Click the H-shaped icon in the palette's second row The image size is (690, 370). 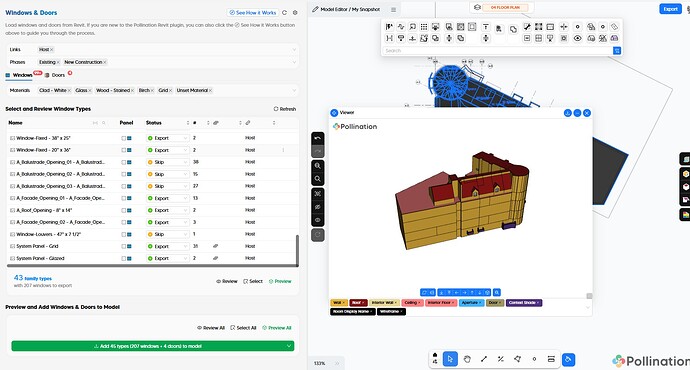(389, 38)
